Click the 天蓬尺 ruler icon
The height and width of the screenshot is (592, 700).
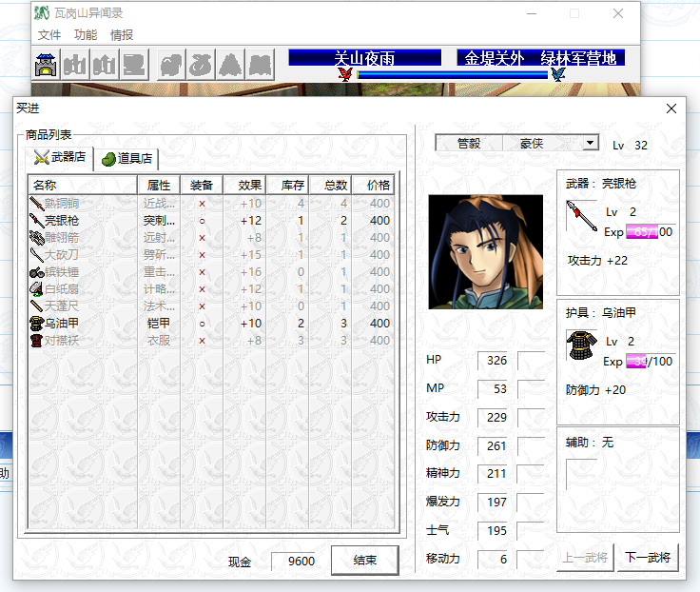(36, 306)
